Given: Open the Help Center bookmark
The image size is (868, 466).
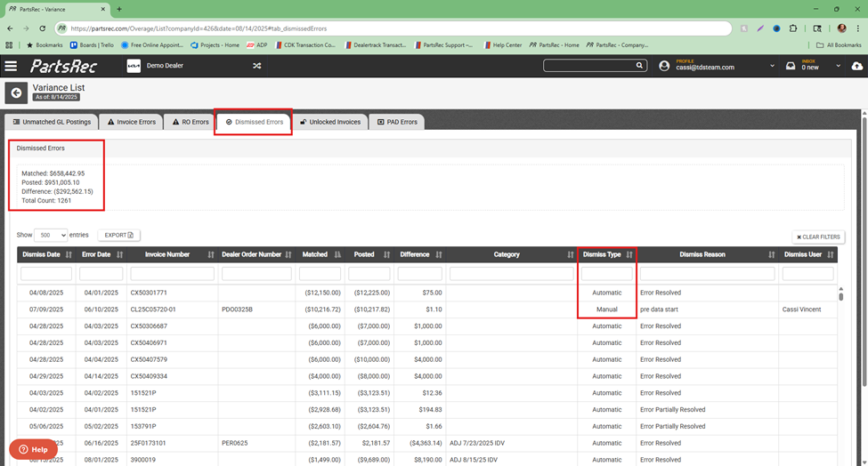Looking at the screenshot, I should click(x=503, y=44).
